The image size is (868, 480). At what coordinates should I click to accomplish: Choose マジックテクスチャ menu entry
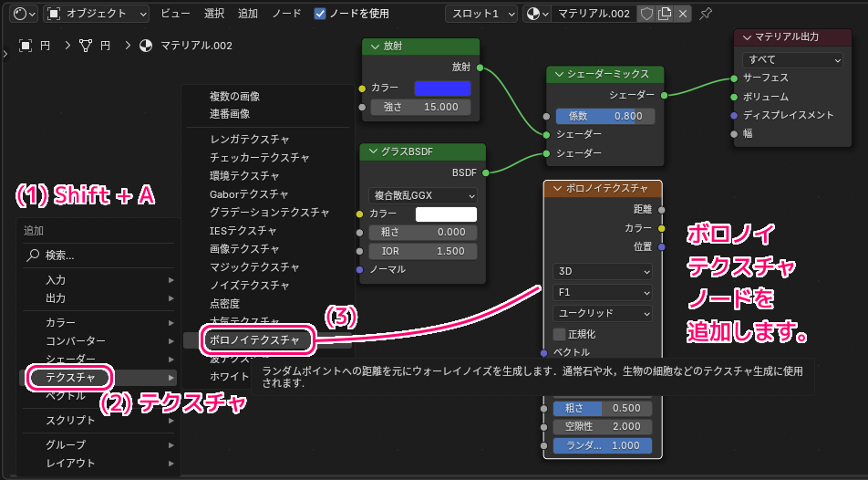(x=267, y=267)
